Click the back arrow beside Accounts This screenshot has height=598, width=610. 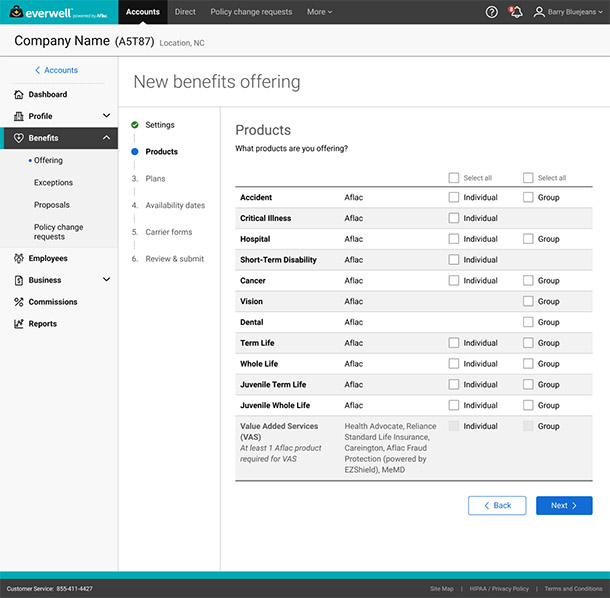pos(37,70)
